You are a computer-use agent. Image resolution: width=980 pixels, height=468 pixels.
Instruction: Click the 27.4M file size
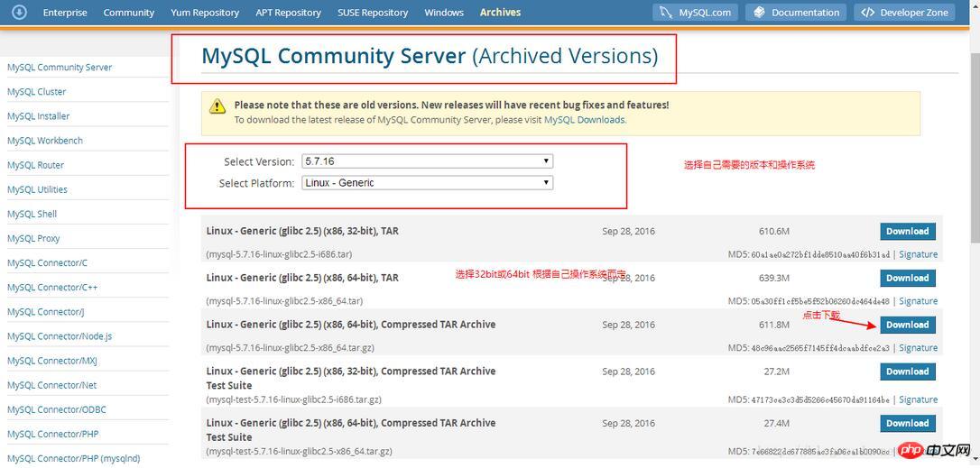(776, 423)
